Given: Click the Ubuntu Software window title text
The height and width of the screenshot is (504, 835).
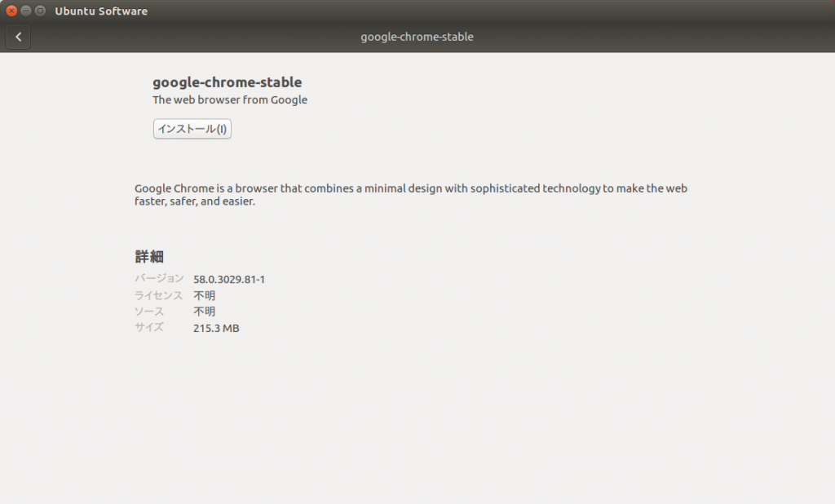Looking at the screenshot, I should tap(101, 11).
